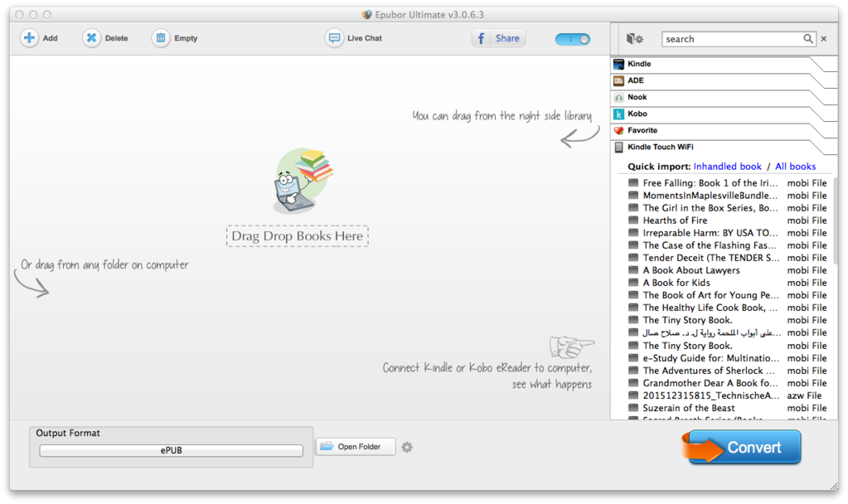Select the Kindle Touch WiFi device tab

click(x=724, y=148)
